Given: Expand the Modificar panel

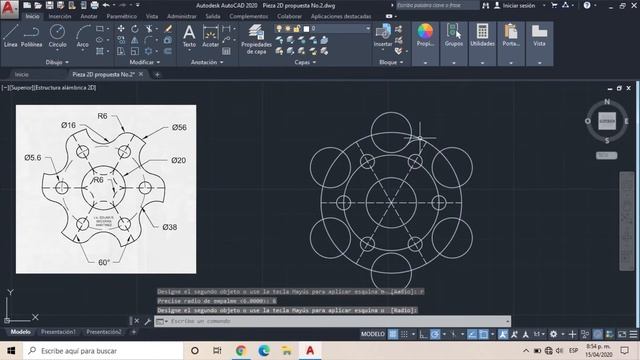Looking at the screenshot, I should tap(145, 62).
